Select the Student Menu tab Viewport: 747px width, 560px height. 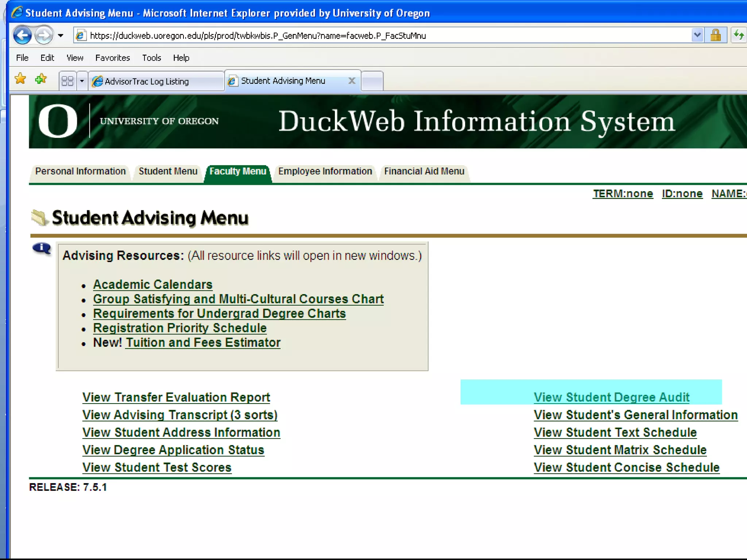168,171
